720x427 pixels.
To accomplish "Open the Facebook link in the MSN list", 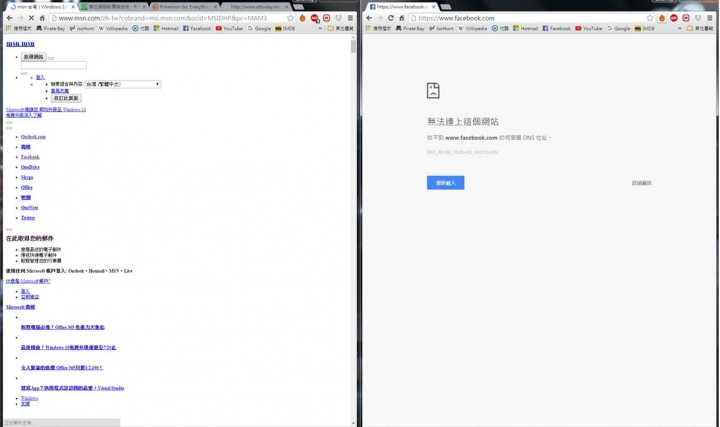I will tap(30, 157).
